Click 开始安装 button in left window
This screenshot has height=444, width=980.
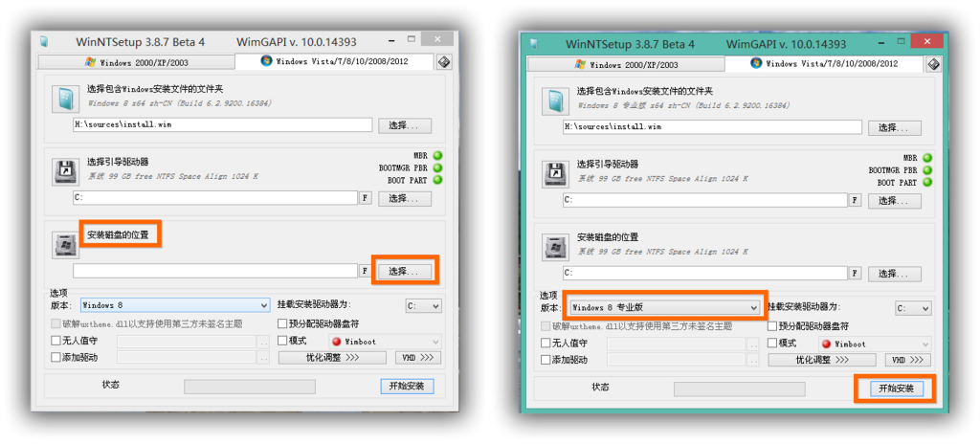pyautogui.click(x=407, y=386)
